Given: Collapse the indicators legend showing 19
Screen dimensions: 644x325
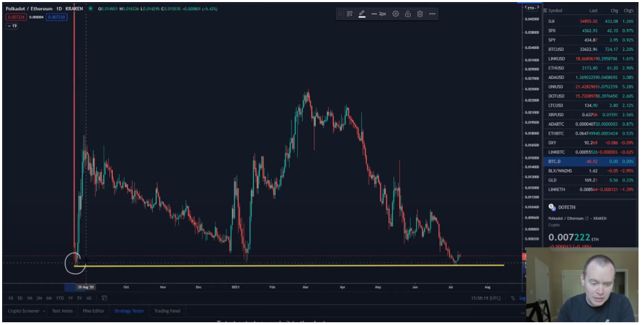Looking at the screenshot, I should [12, 26].
